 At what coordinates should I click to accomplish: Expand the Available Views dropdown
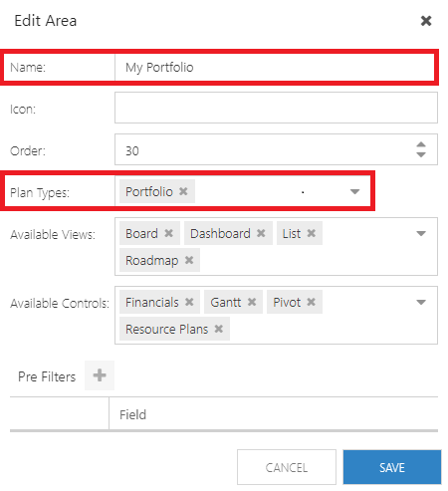pos(421,233)
